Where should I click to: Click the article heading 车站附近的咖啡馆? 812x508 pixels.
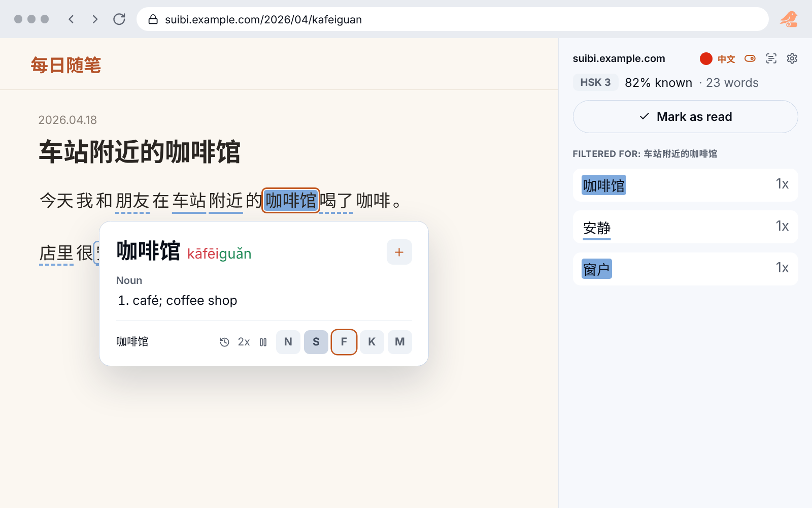point(140,152)
